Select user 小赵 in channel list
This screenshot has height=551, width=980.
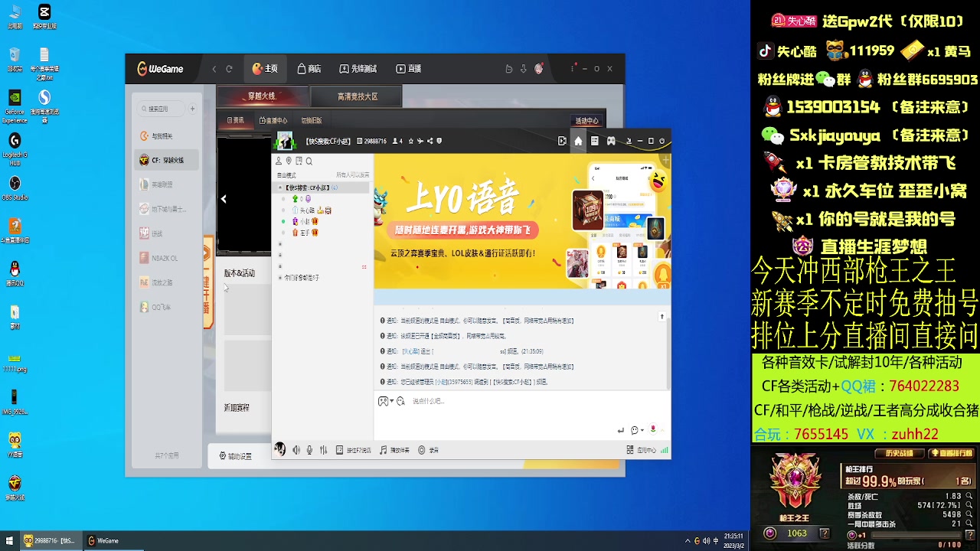(x=305, y=221)
